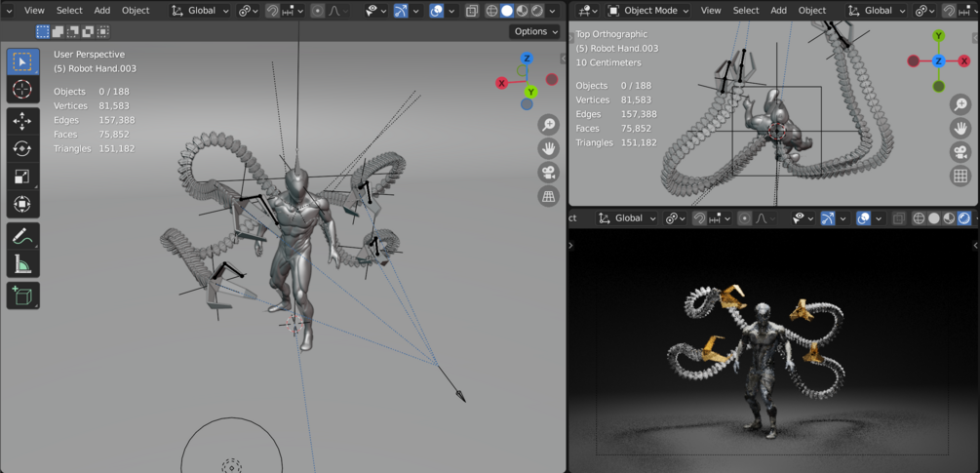Open the Options dropdown
The width and height of the screenshot is (980, 473).
click(x=534, y=32)
